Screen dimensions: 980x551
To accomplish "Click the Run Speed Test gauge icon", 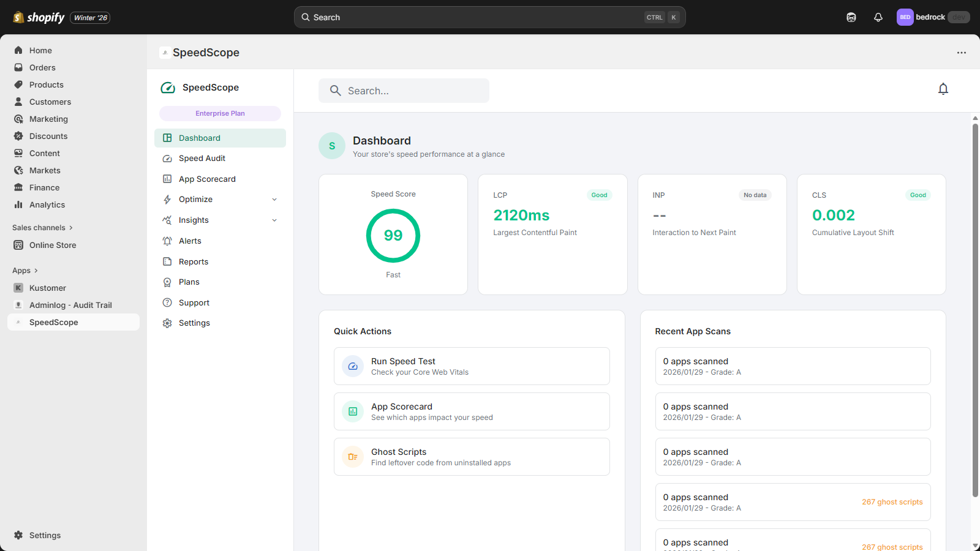I will [x=353, y=366].
